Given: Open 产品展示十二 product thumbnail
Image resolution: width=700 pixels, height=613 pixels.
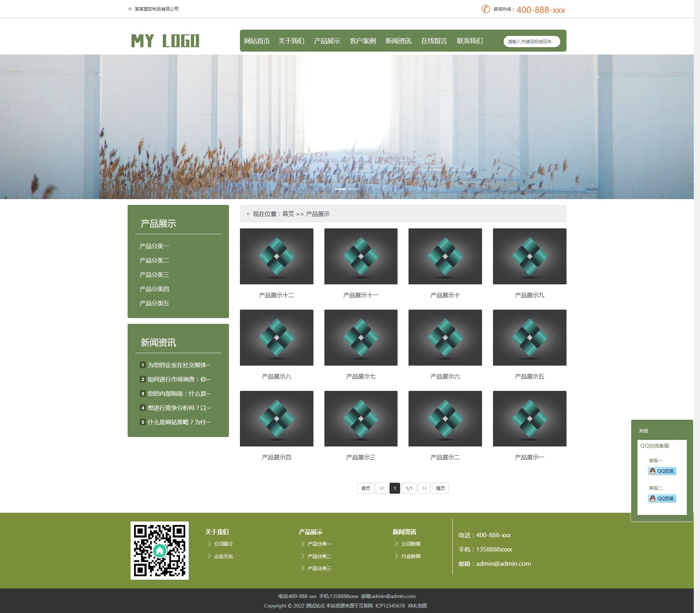Looking at the screenshot, I should point(276,256).
